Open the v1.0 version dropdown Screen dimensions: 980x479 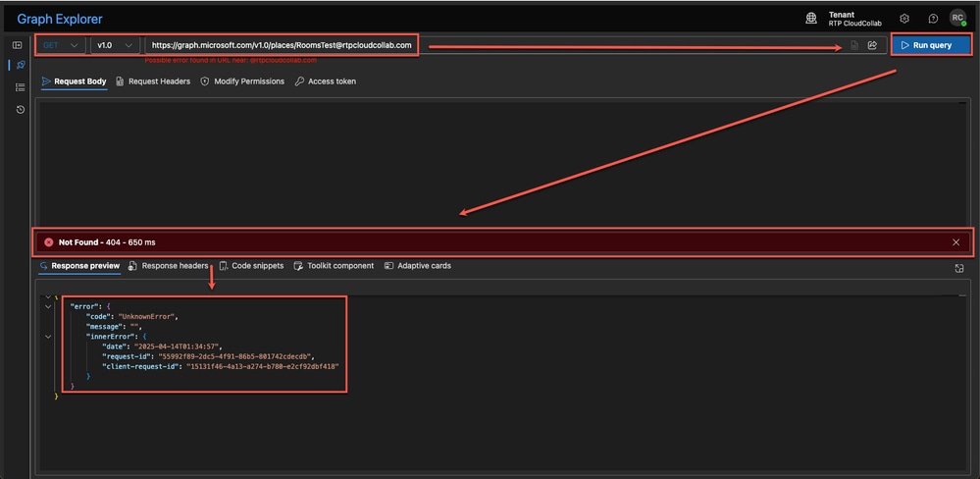116,46
